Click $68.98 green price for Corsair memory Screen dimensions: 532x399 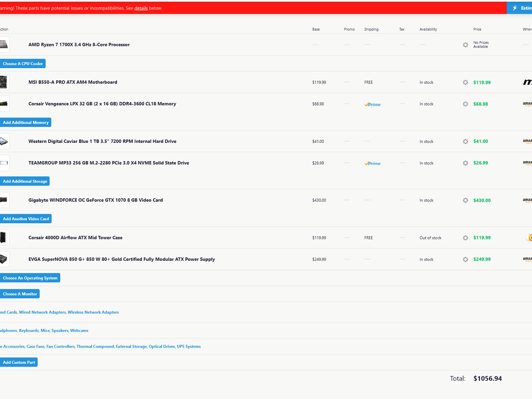(481, 104)
